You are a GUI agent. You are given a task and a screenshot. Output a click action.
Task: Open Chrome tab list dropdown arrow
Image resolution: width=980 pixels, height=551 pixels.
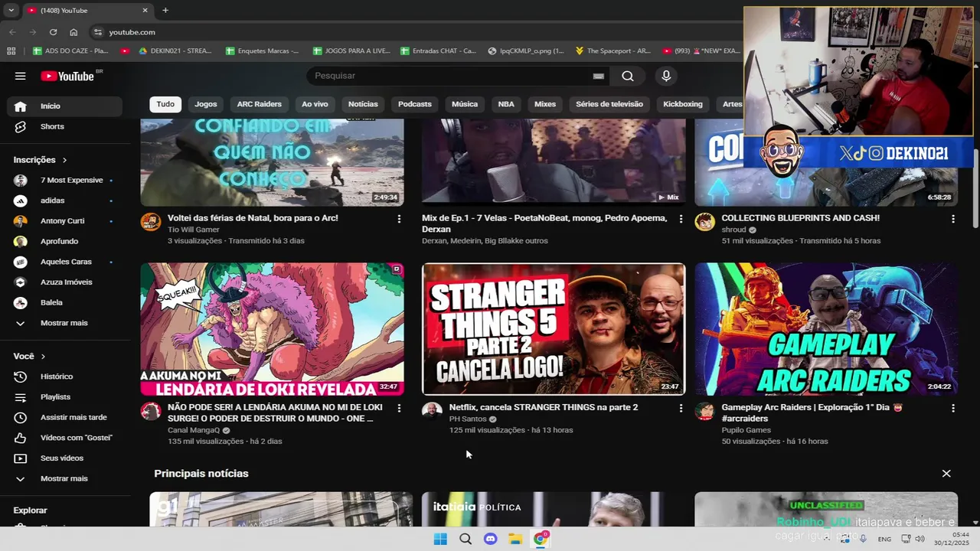(x=11, y=11)
